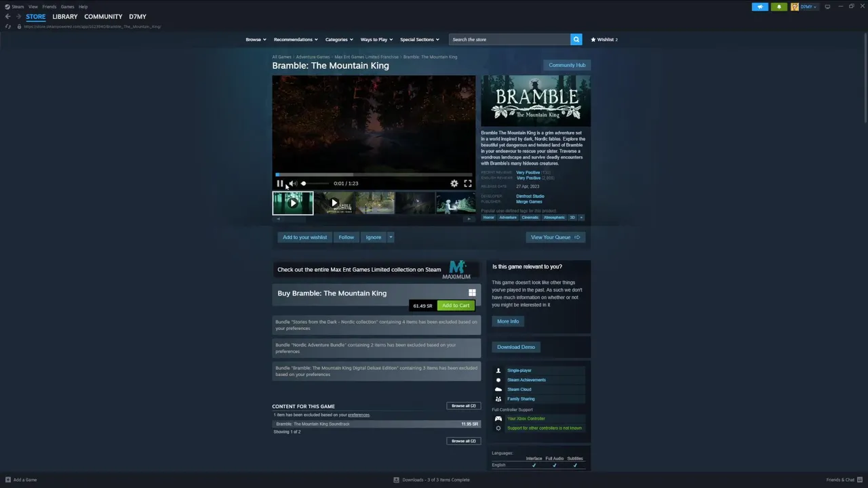Open the preferences link under Content for this game
The image size is (868, 488).
(359, 415)
